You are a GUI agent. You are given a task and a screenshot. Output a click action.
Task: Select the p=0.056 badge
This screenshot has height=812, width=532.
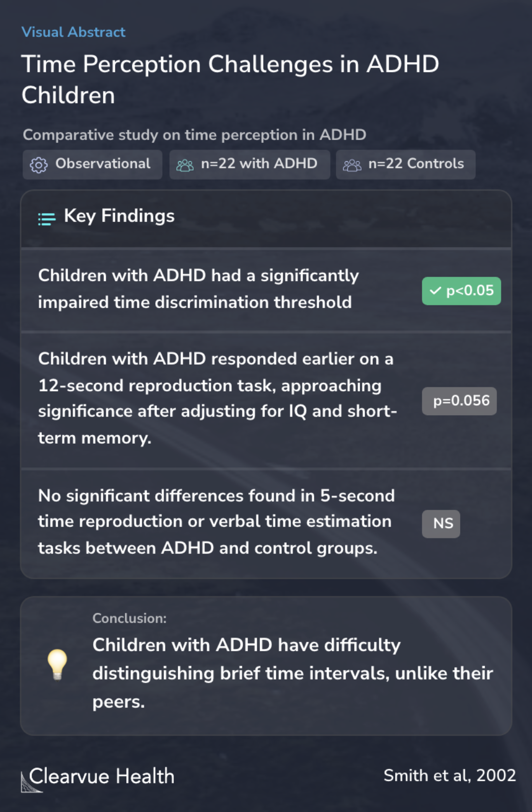[x=459, y=401]
